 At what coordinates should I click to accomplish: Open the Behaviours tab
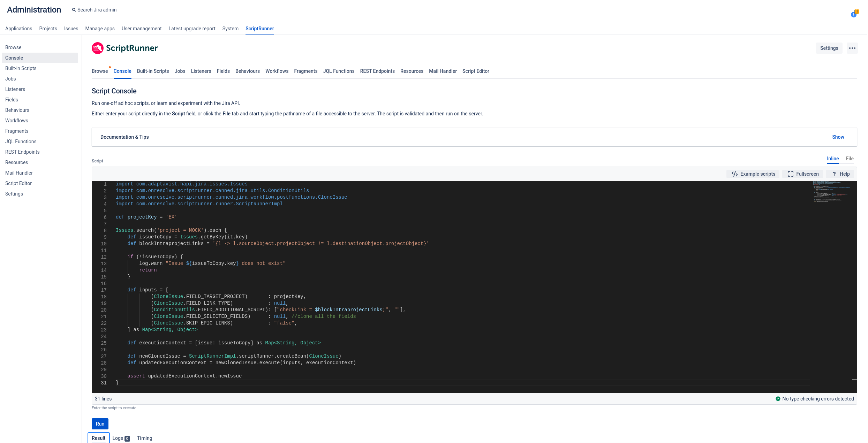pos(247,71)
